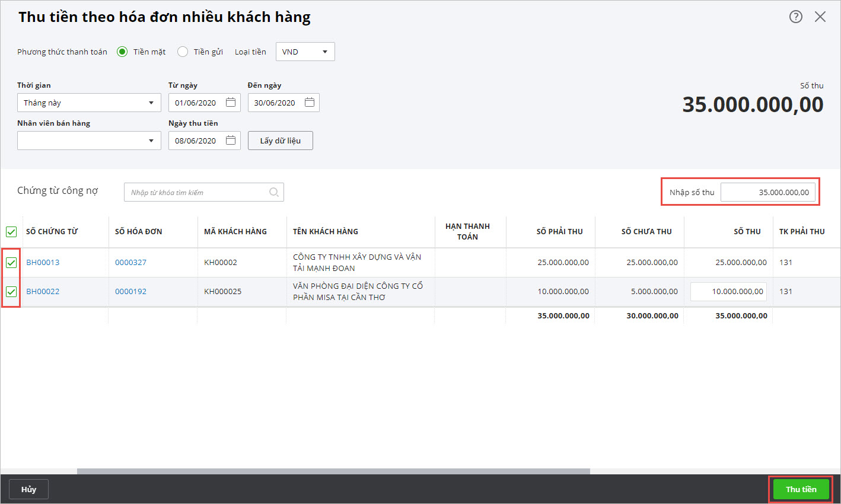Click the SỐ PHẢI THU column header

(x=559, y=231)
